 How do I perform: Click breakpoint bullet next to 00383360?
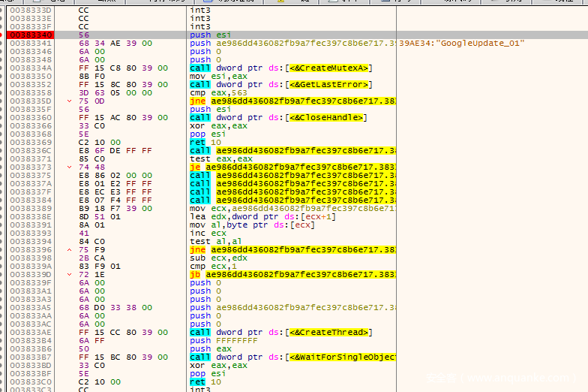coord(3,117)
